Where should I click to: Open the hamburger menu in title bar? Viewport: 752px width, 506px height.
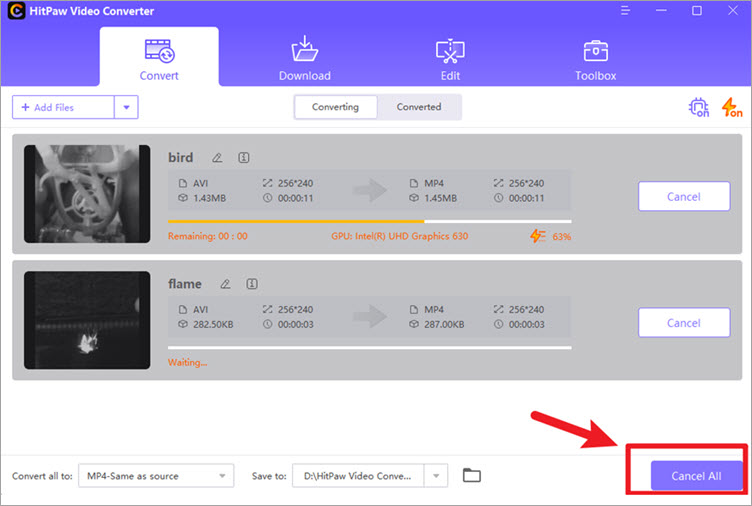click(x=625, y=11)
